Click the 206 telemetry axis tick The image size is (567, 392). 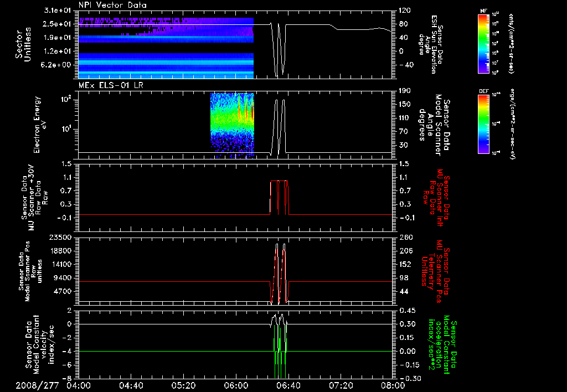pyautogui.click(x=406, y=251)
